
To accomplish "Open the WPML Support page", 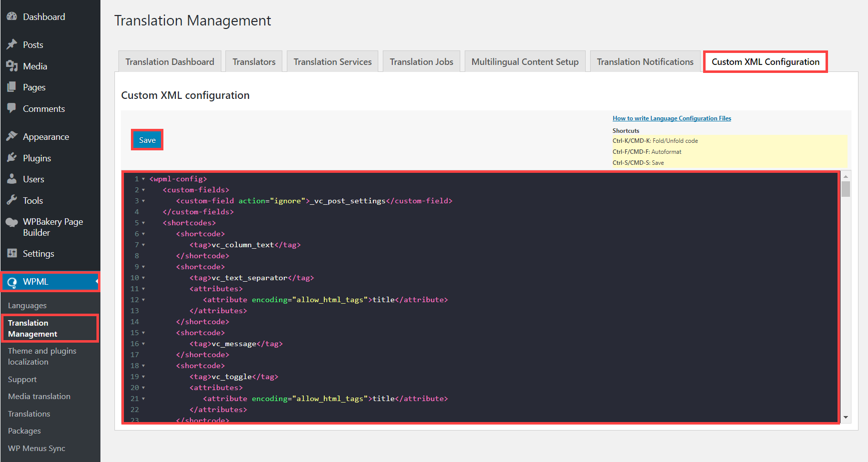I will (22, 379).
